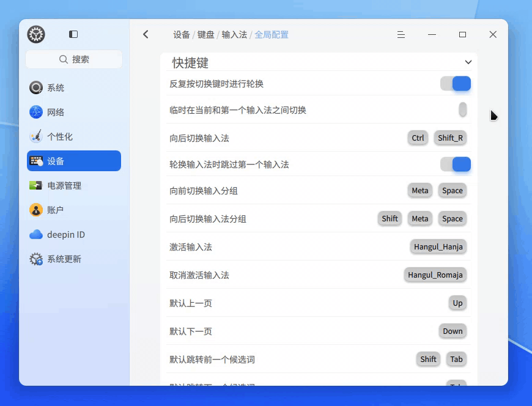Open 个性化 settings category
Viewport: 532px width, 406px height.
(x=74, y=136)
